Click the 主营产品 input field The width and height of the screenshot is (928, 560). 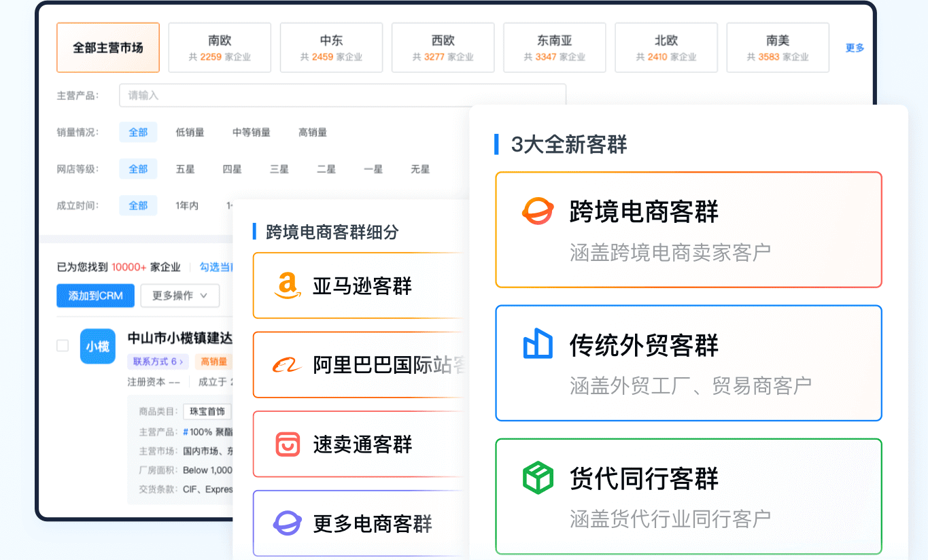(x=342, y=95)
